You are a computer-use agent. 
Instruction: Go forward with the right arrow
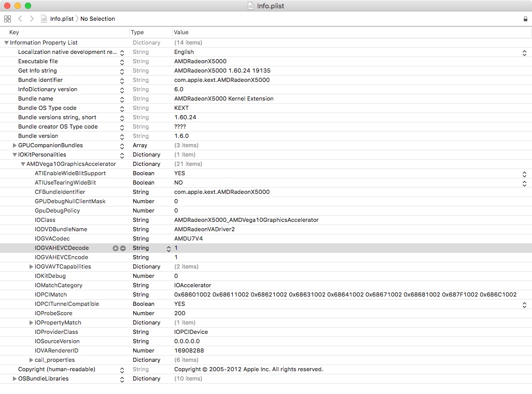point(32,19)
